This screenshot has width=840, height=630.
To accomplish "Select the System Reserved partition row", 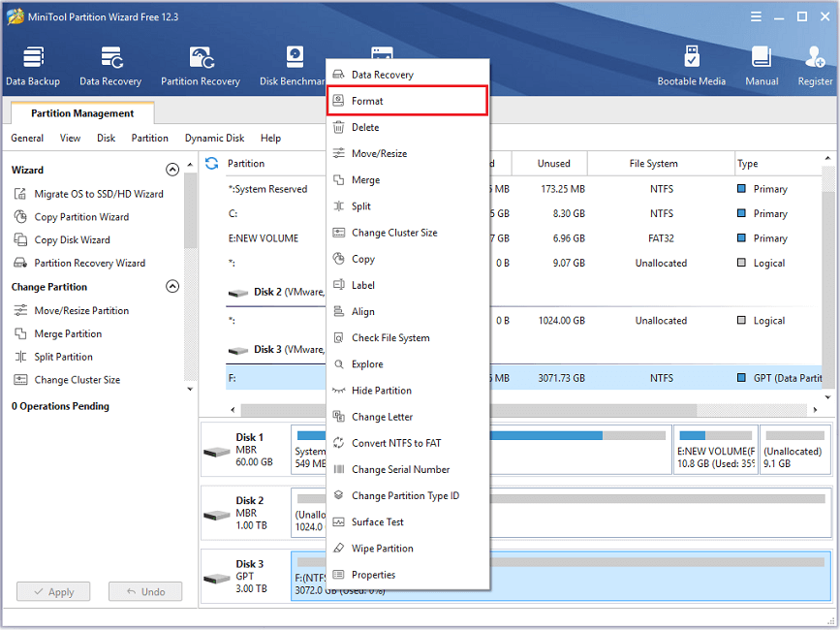I will (523, 189).
